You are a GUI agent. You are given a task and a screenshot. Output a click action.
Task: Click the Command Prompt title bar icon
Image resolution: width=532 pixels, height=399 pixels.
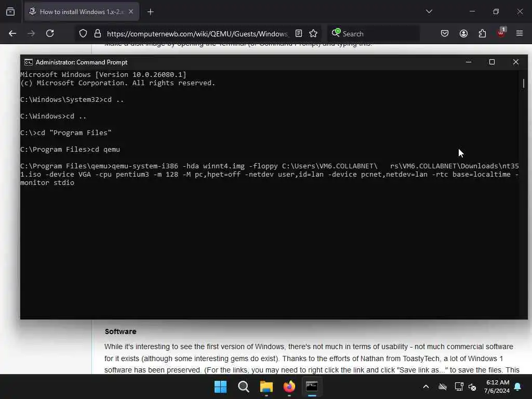pos(29,62)
